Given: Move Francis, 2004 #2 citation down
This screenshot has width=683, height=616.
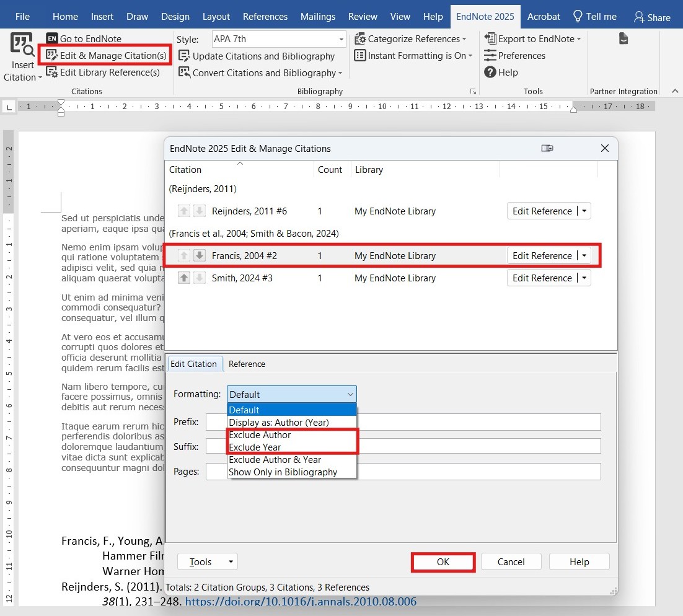Looking at the screenshot, I should (199, 255).
